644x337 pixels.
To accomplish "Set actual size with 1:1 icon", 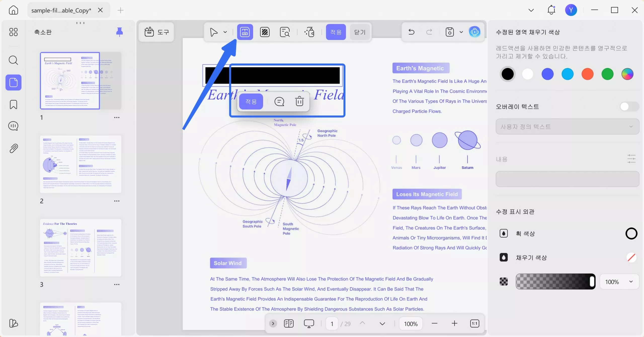I will [x=474, y=323].
